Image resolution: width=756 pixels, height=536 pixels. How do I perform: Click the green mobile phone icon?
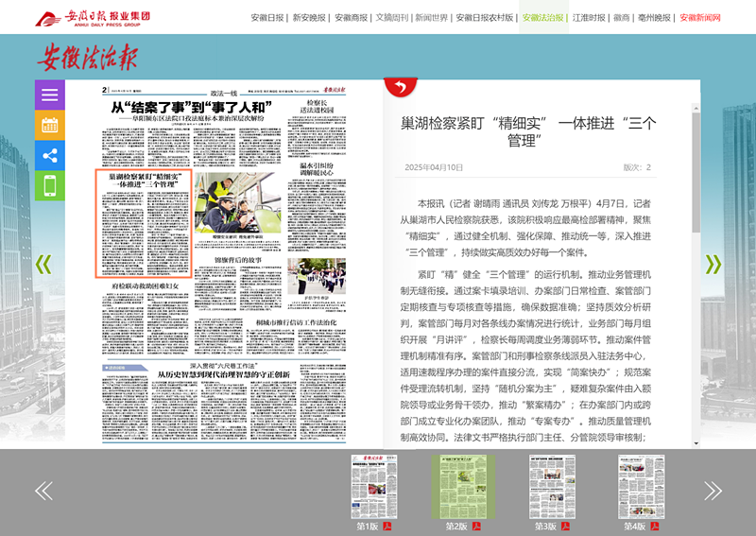[x=50, y=185]
